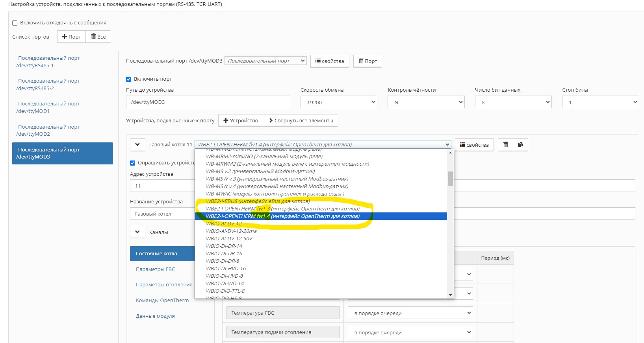The height and width of the screenshot is (343, 644).
Task: Open the device template dropdown showing WBE2-I-OPENTHERM fw1.4
Action: tap(323, 144)
